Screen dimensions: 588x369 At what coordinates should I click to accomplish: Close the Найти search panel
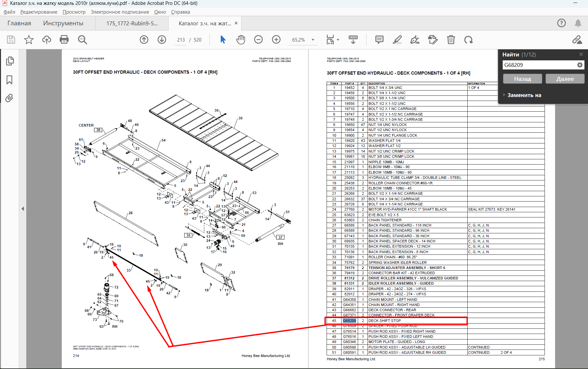(581, 54)
